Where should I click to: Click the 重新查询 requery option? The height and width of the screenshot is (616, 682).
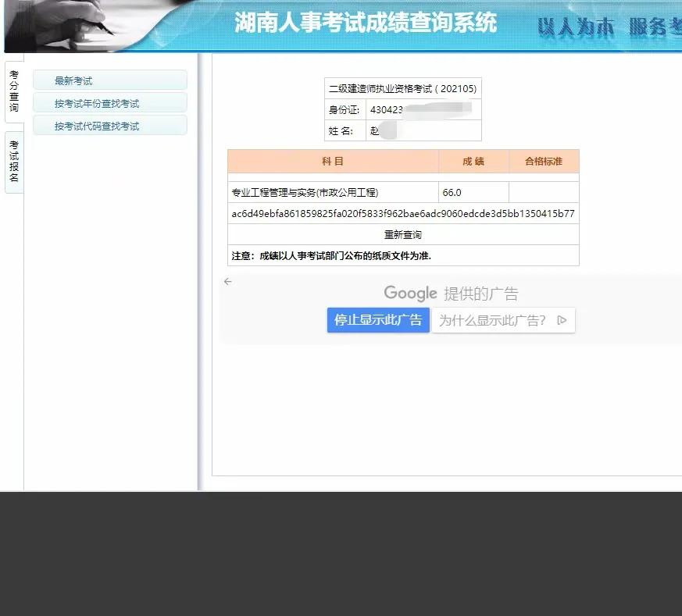pyautogui.click(x=402, y=234)
